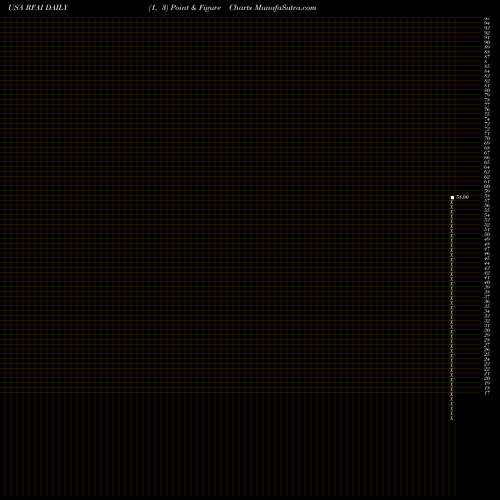Click the 55 label on price axis
The image size is (500, 500).
click(x=487, y=210)
